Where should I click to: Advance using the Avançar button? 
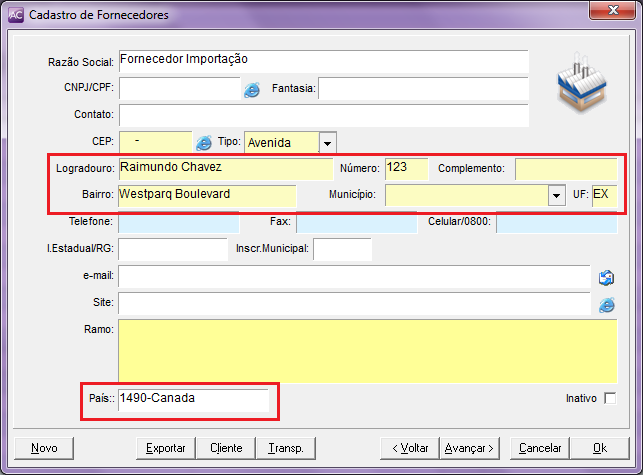click(x=470, y=448)
